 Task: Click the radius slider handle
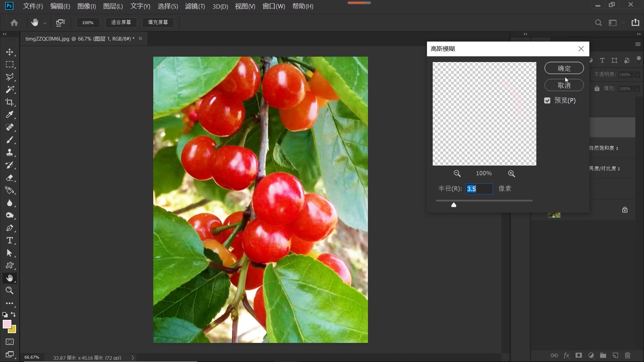tap(453, 205)
